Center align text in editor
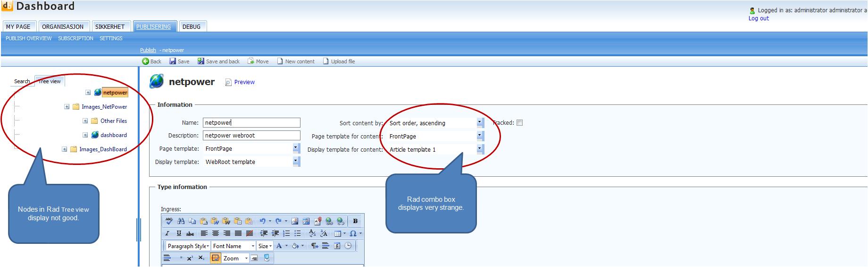Viewport: 868px width, 267px height. pyautogui.click(x=216, y=233)
